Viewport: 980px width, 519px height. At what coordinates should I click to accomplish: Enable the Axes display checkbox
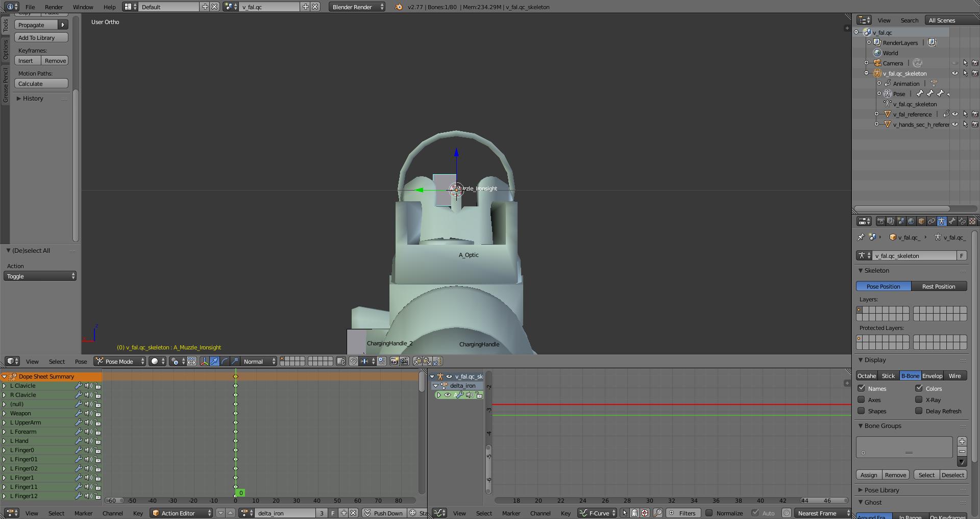862,399
